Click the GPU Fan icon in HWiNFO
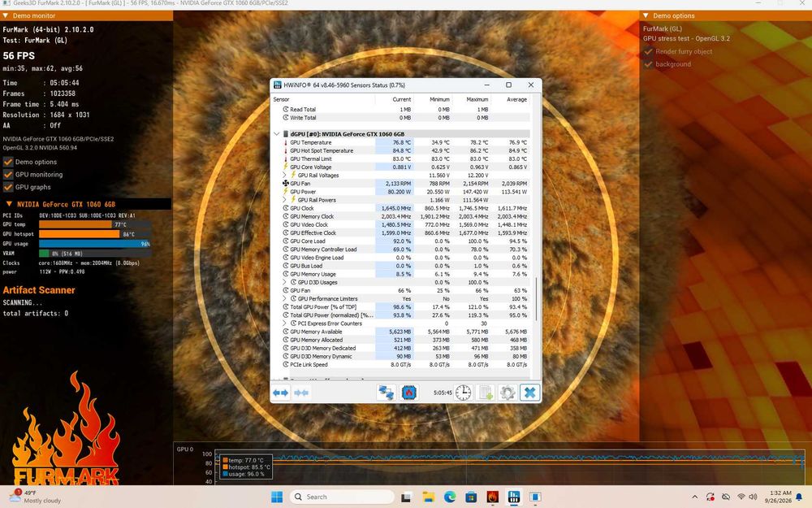Image resolution: width=812 pixels, height=508 pixels. click(x=285, y=184)
